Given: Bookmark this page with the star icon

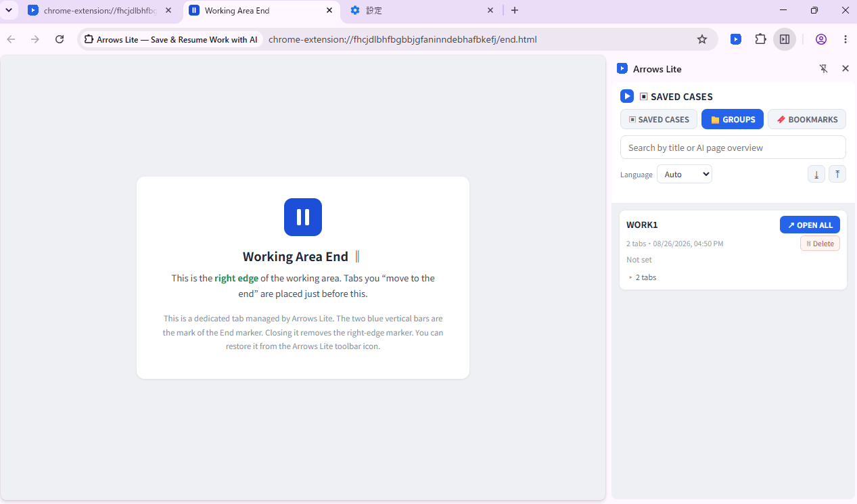Looking at the screenshot, I should tap(702, 39).
